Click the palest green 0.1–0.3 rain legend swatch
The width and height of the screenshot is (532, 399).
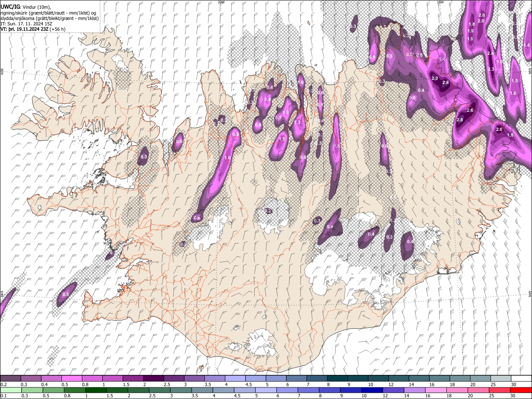[11, 390]
